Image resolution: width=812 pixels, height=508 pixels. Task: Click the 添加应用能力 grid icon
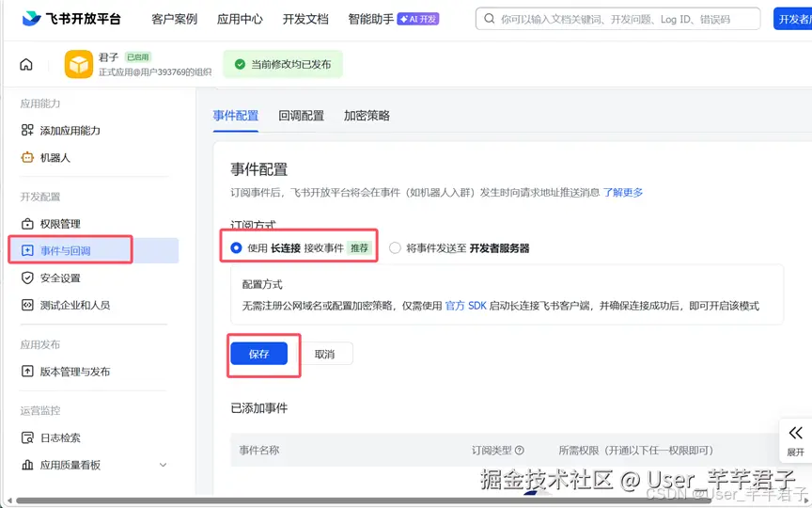(27, 130)
